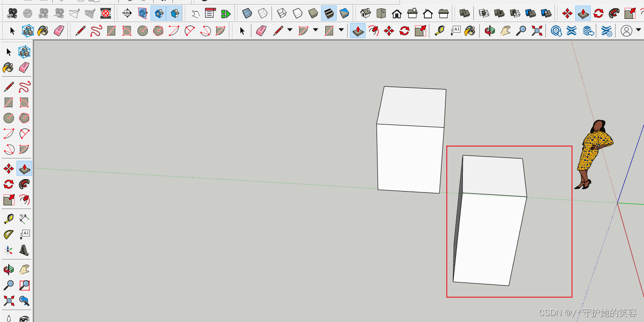Screen dimensions: 644x322
Task: Enable Hidden Line face style
Action: pyautogui.click(x=298, y=13)
